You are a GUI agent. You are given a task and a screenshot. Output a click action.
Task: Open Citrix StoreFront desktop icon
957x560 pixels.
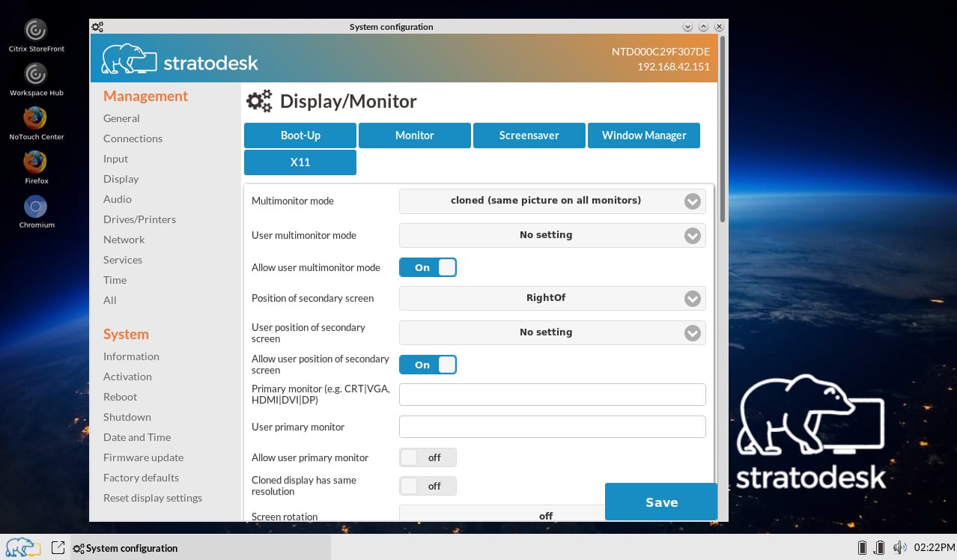tap(36, 35)
